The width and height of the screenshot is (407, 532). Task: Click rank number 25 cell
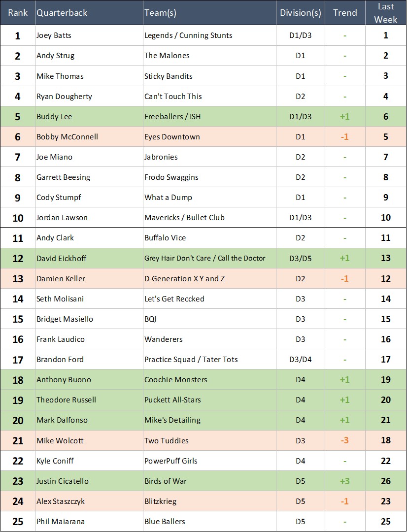coord(18,522)
